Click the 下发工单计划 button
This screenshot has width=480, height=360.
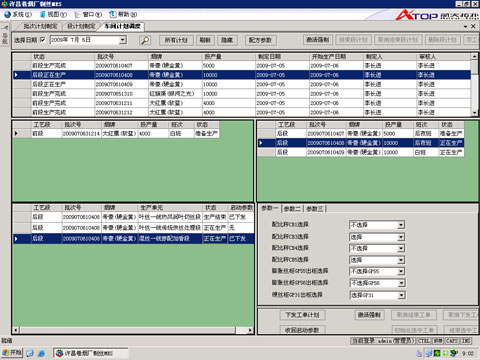(302, 315)
